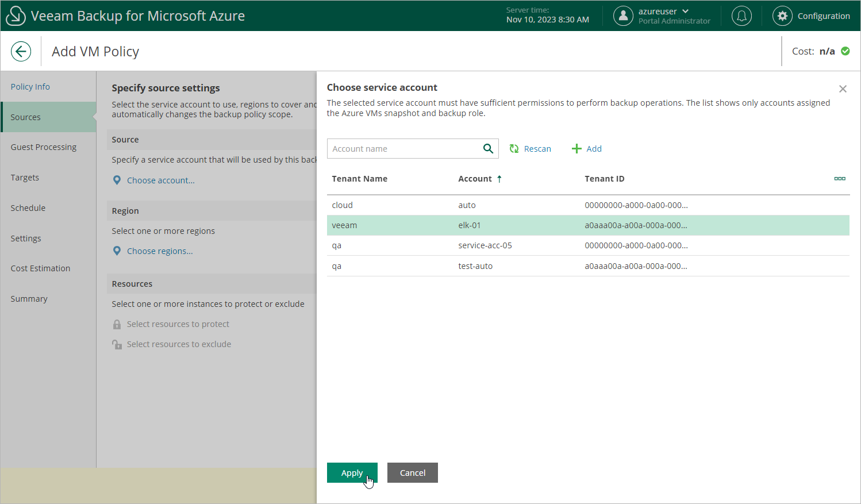The image size is (861, 504).
Task: Select the elk-01 account cell
Action: [469, 225]
